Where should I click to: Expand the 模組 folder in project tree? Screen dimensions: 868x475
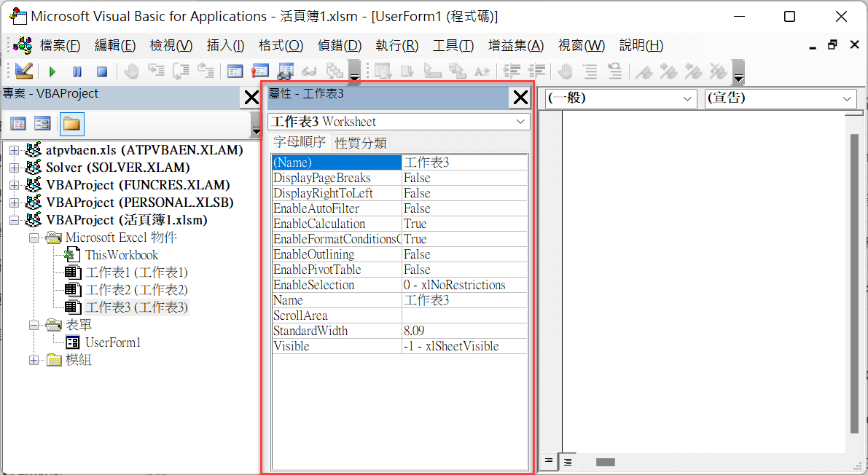pos(34,361)
